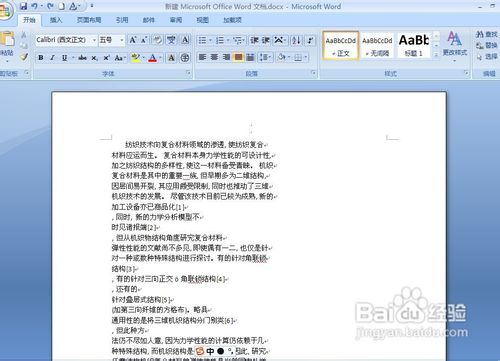Toggle Underline formatting
This screenshot has height=361, width=500.
coord(64,58)
